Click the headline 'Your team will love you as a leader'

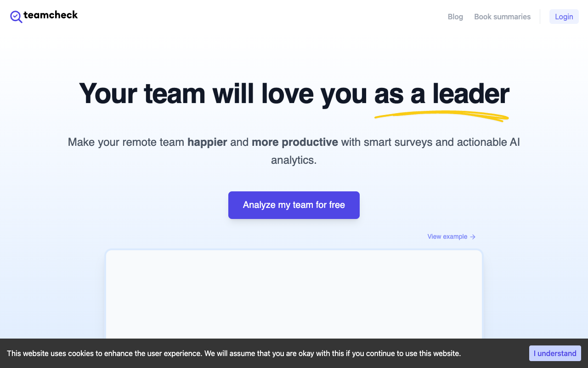pos(294,93)
